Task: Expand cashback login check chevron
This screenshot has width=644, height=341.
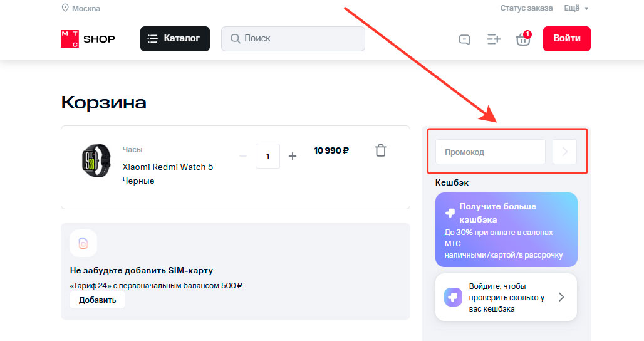Action: pyautogui.click(x=561, y=297)
